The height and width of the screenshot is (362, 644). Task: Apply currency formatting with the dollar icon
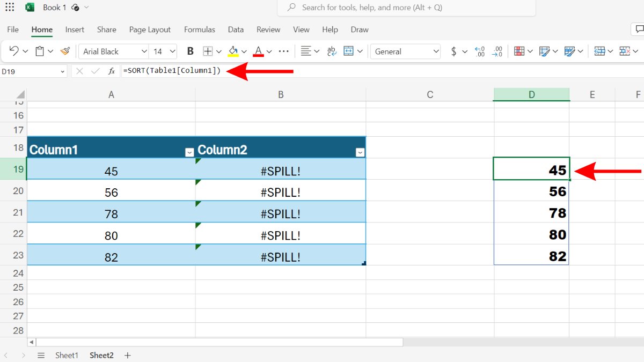coord(453,51)
